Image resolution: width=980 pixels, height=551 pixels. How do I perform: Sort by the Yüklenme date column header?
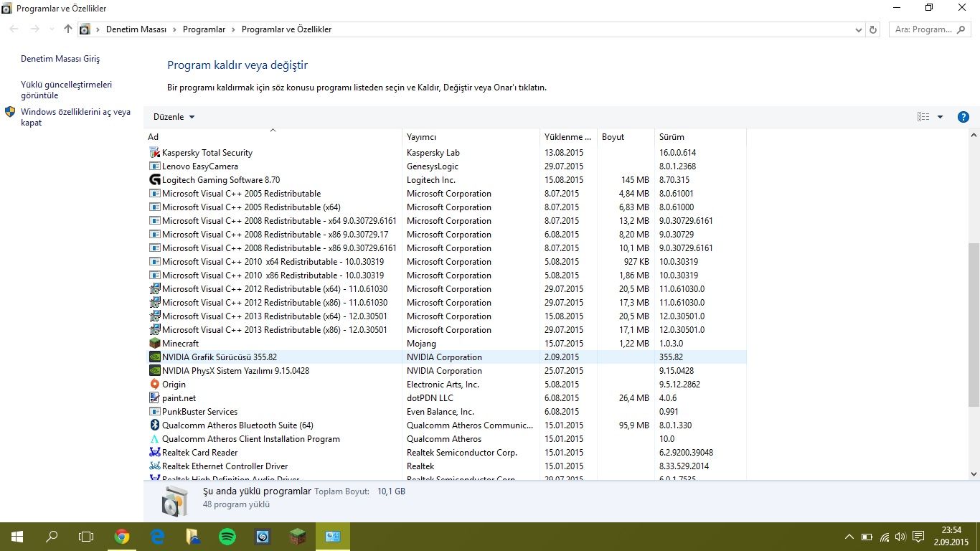pos(569,136)
